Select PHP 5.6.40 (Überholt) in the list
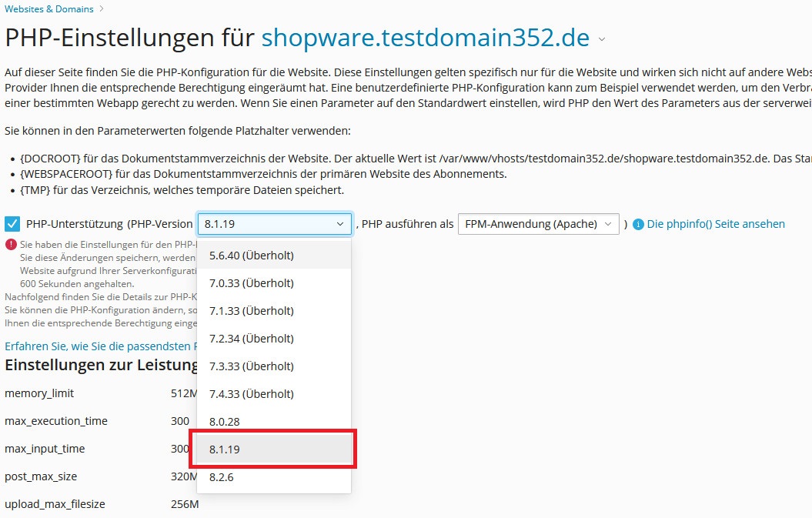The height and width of the screenshot is (518, 812). coord(274,256)
